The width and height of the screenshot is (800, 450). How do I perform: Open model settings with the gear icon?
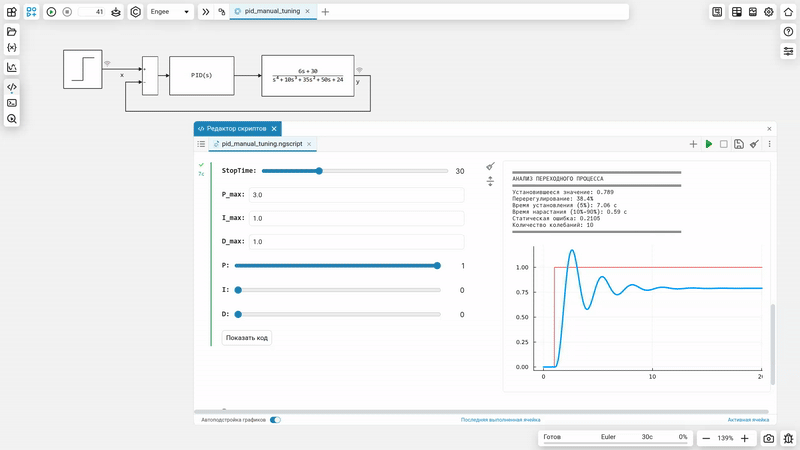click(x=769, y=12)
